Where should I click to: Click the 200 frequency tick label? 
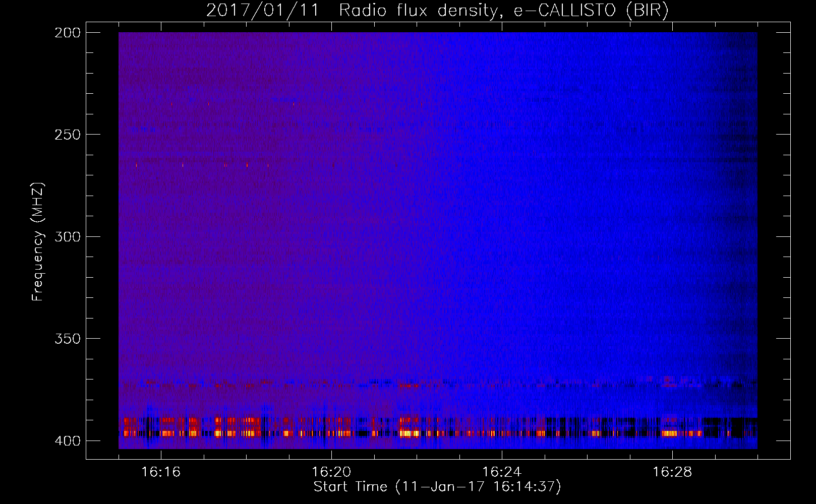click(x=68, y=33)
